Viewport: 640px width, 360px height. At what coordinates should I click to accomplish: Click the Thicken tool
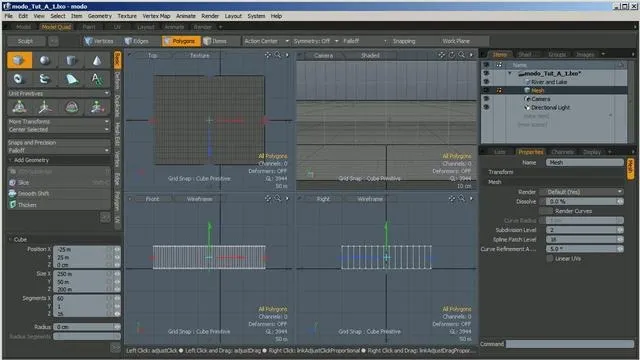(x=59, y=204)
